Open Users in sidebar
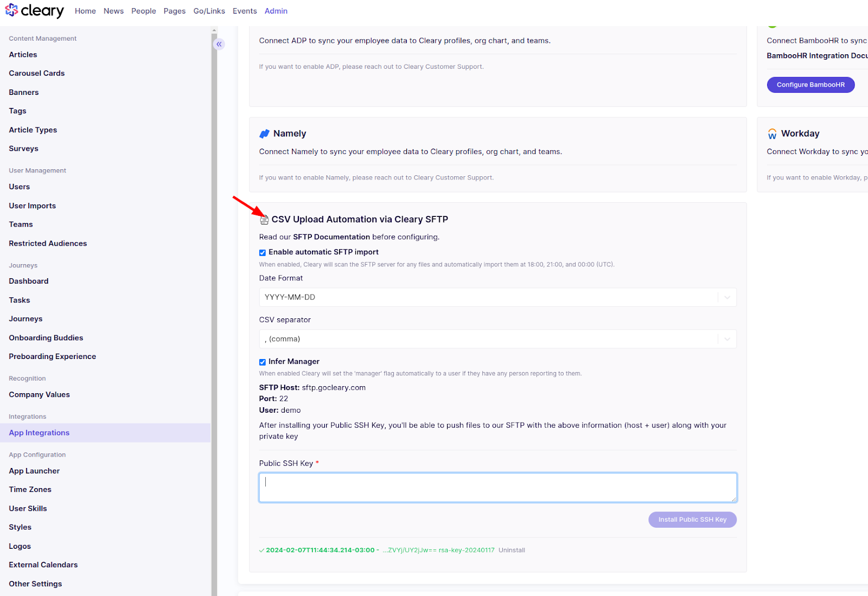Image resolution: width=868 pixels, height=596 pixels. point(20,187)
